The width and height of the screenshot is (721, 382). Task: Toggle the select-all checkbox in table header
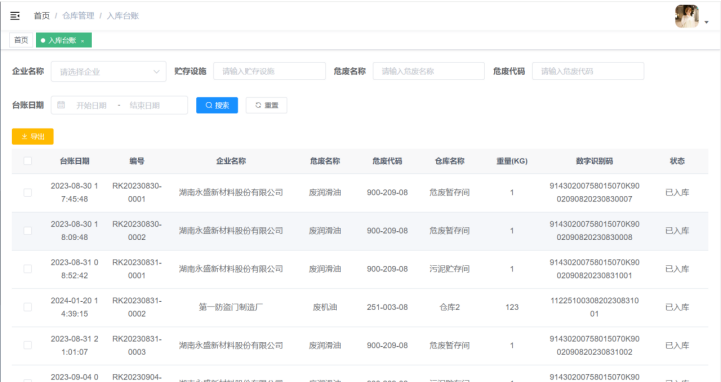pyautogui.click(x=28, y=161)
